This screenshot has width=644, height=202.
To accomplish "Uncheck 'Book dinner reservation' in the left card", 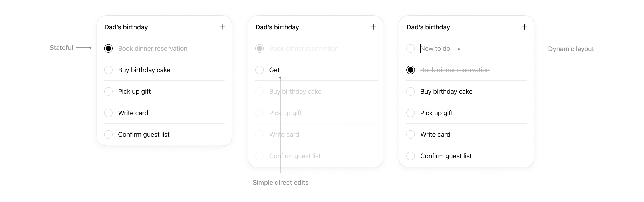I will click(x=108, y=48).
